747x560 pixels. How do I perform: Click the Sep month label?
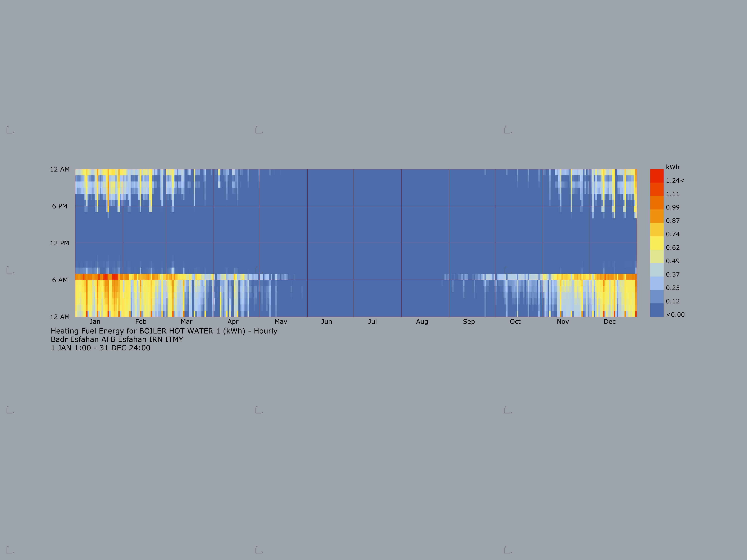coord(469,322)
